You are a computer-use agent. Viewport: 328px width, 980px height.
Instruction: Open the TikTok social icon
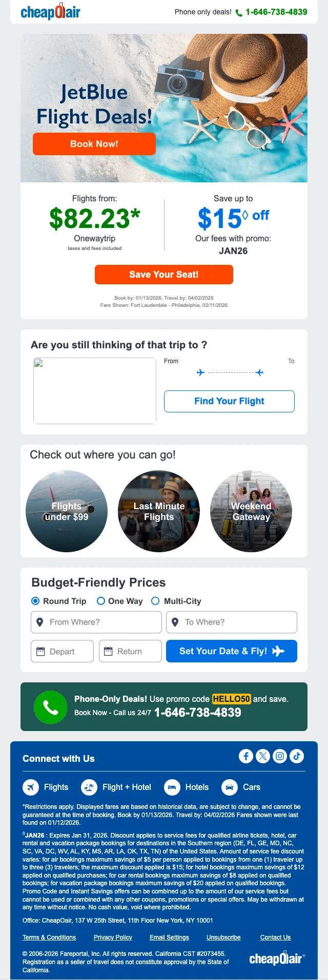[297, 756]
